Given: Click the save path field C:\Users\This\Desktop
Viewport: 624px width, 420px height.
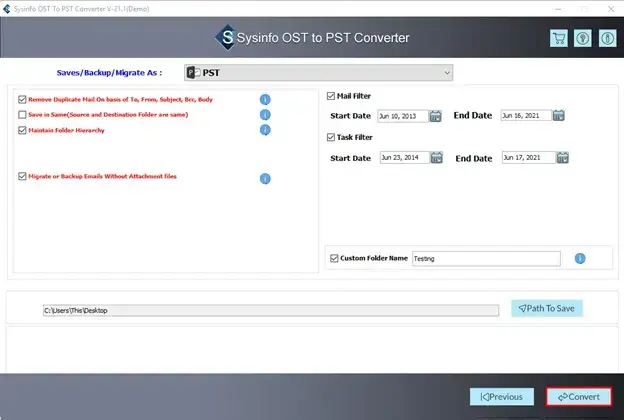Looking at the screenshot, I should click(x=271, y=311).
